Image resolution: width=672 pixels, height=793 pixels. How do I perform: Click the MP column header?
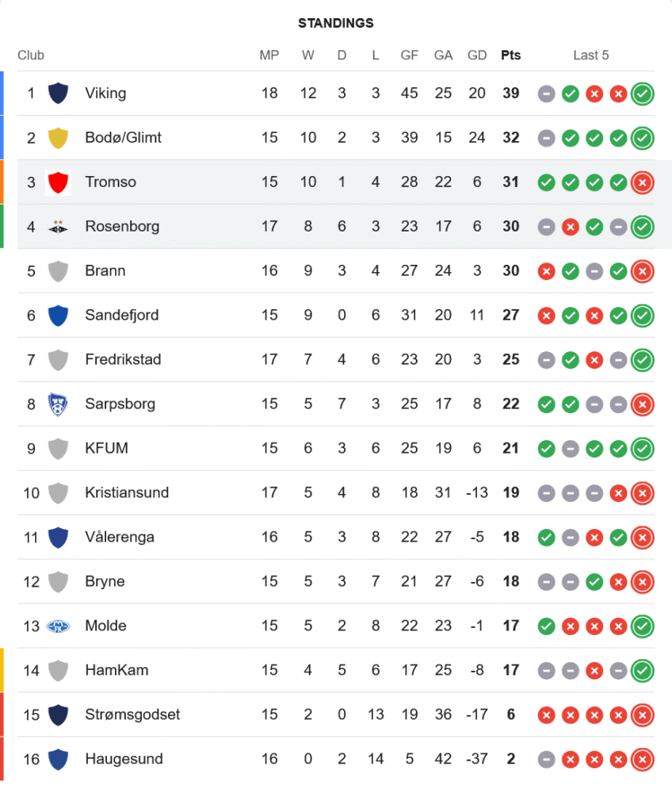click(269, 56)
